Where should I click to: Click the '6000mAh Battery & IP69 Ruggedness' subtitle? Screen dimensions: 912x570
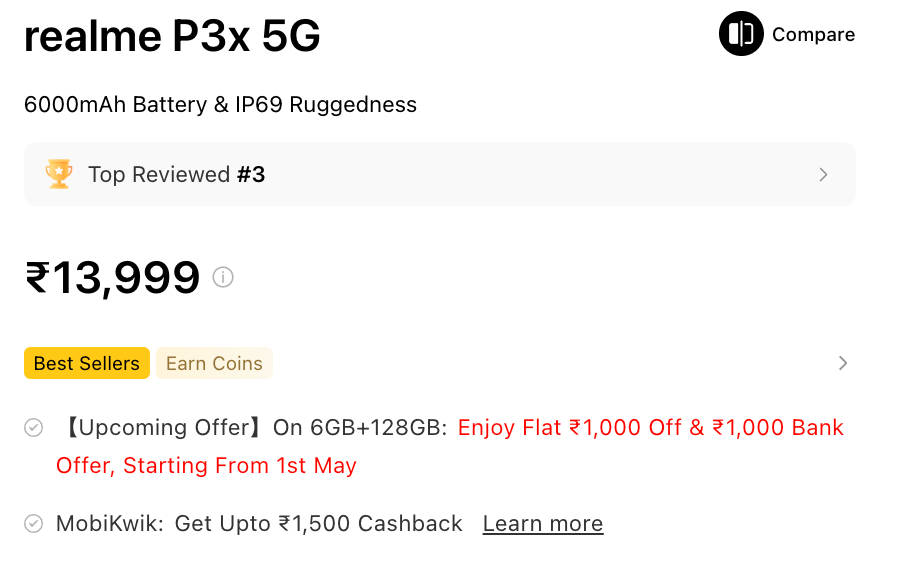(x=220, y=105)
